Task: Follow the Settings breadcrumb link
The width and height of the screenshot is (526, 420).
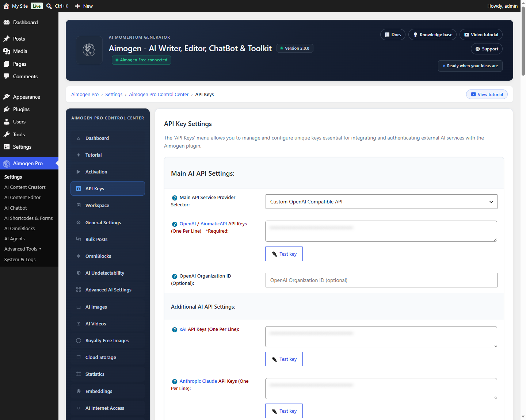Action: (114, 94)
